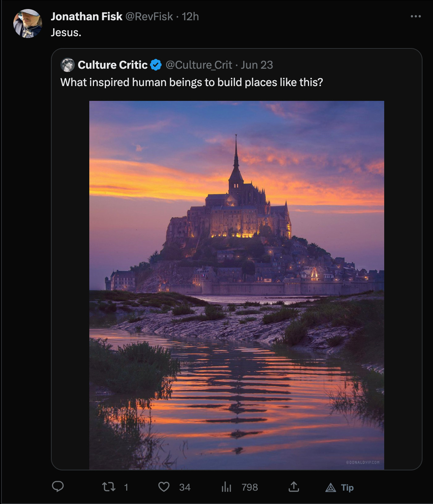This screenshot has width=433, height=504.
Task: Open the Jun 23 quoted post date
Action: (x=257, y=65)
